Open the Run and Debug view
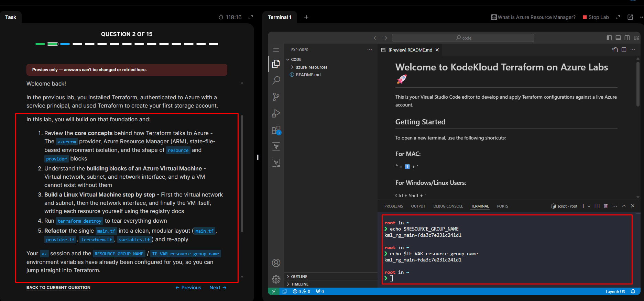644x301 pixels. pos(276,113)
